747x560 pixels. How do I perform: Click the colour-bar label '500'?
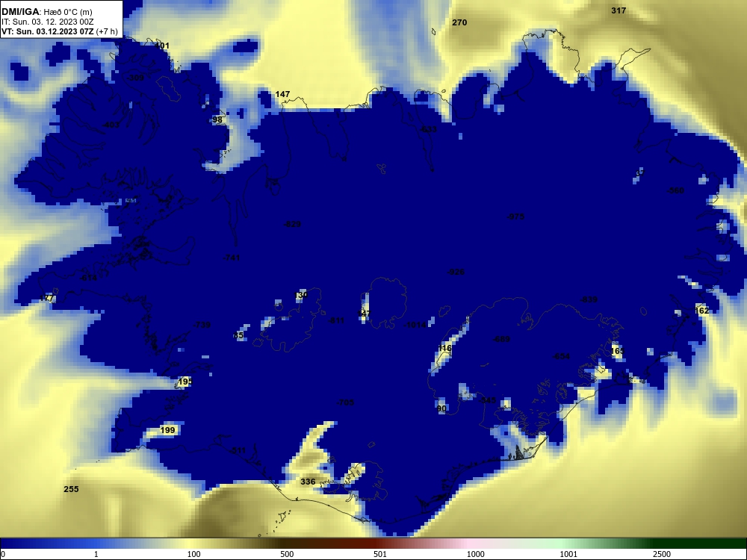287,554
